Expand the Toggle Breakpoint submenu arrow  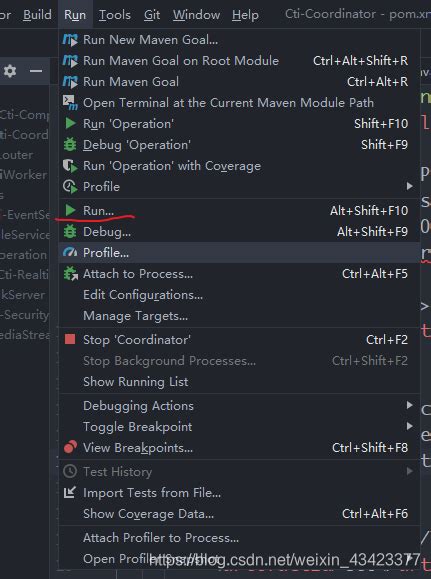coord(410,426)
